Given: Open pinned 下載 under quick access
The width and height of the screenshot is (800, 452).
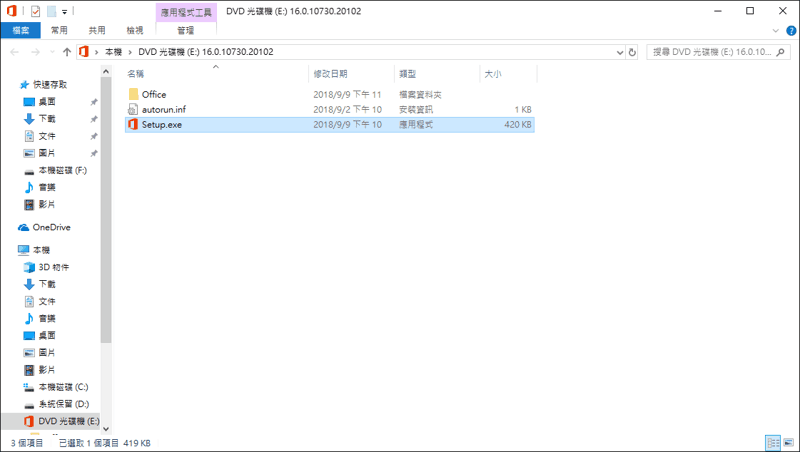Looking at the screenshot, I should [47, 118].
